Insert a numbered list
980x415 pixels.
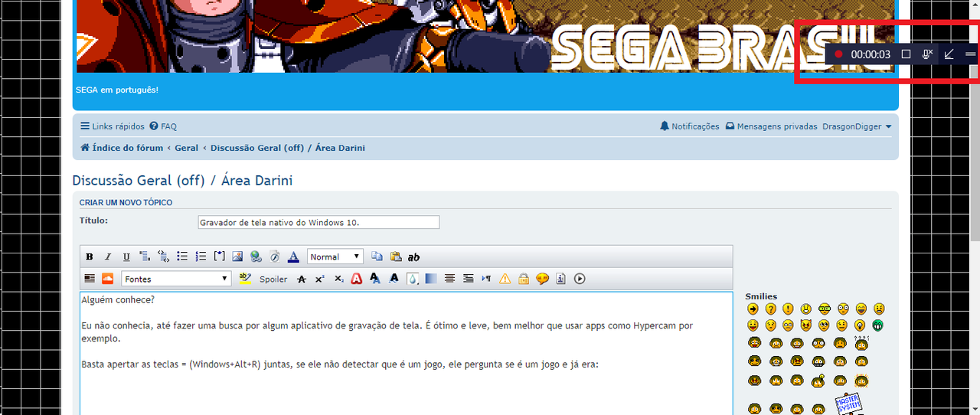(x=201, y=257)
